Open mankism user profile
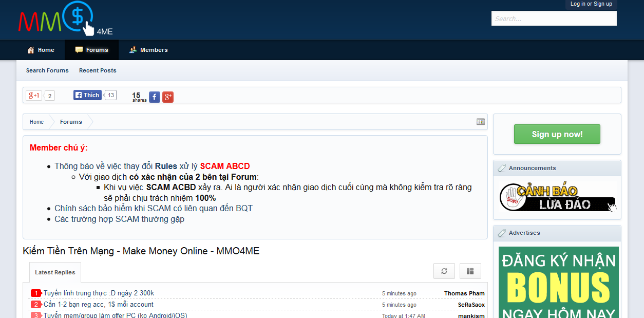 point(471,315)
